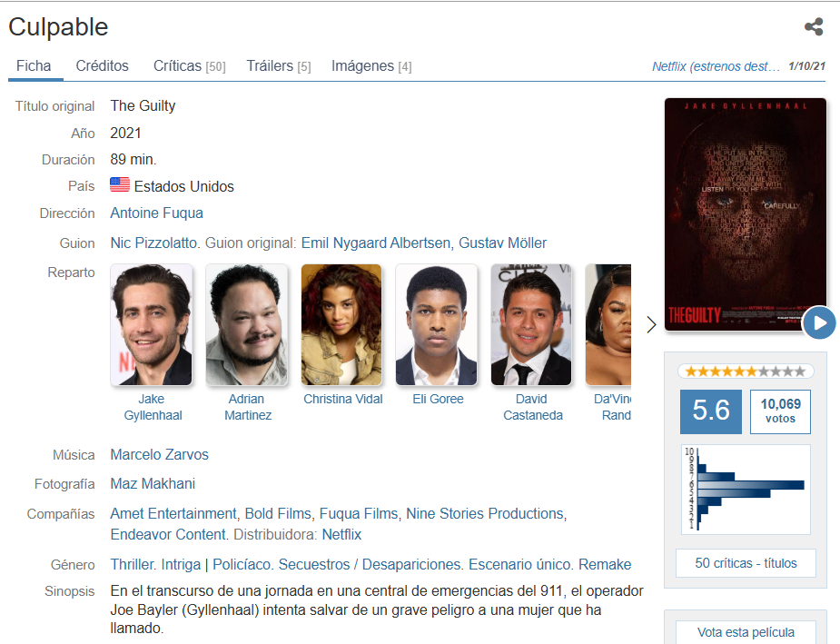The width and height of the screenshot is (840, 644).
Task: Click Jake Gyllenhaal's cast photo
Action: click(152, 324)
